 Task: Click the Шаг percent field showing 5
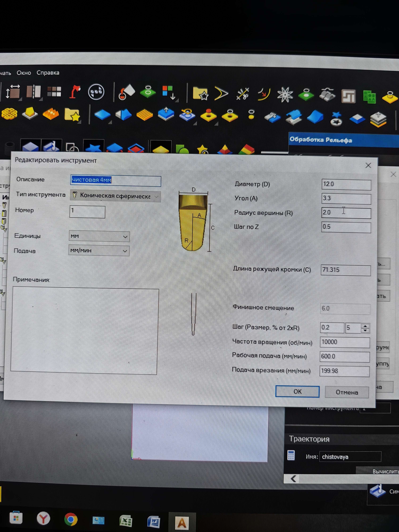(x=353, y=328)
